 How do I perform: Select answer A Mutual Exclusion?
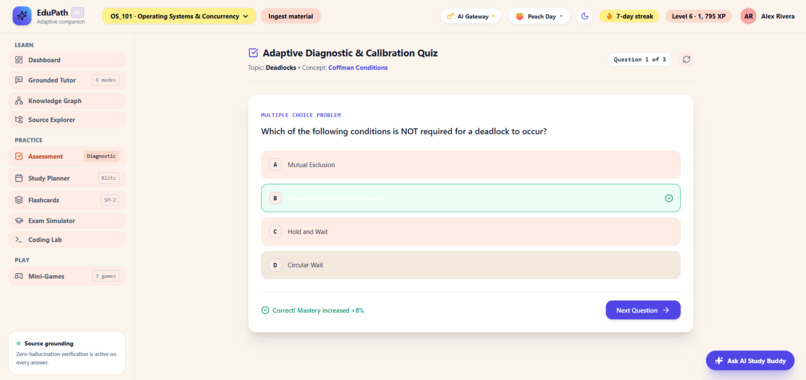pyautogui.click(x=470, y=165)
